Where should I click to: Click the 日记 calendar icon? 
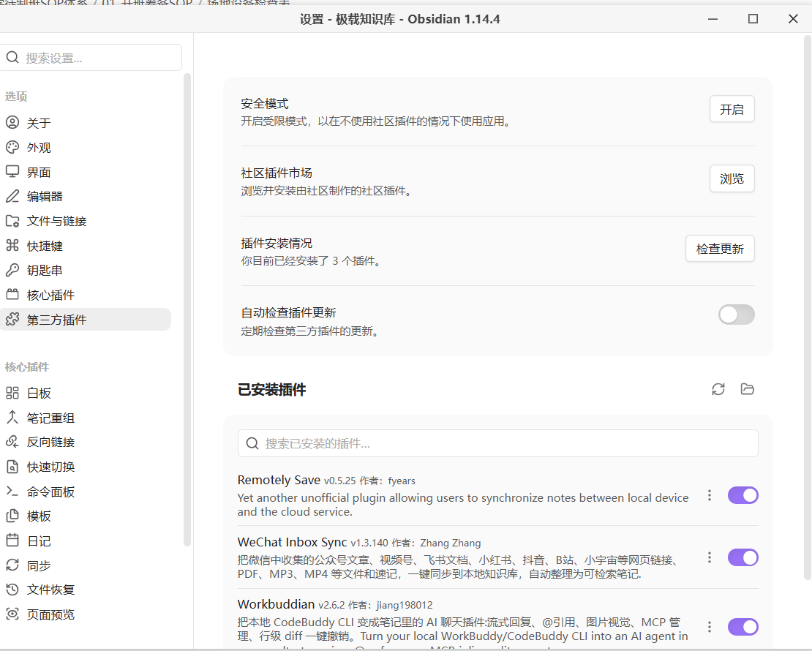(x=12, y=541)
